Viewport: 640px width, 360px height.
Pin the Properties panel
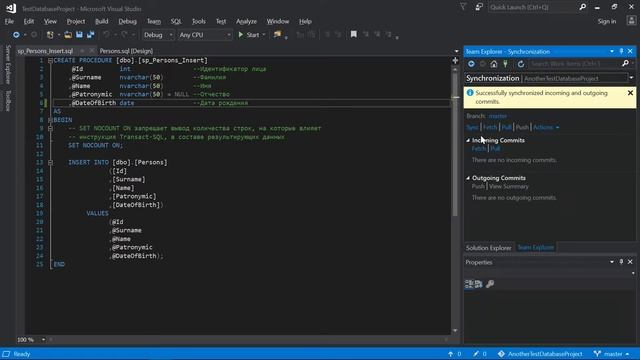[621, 262]
